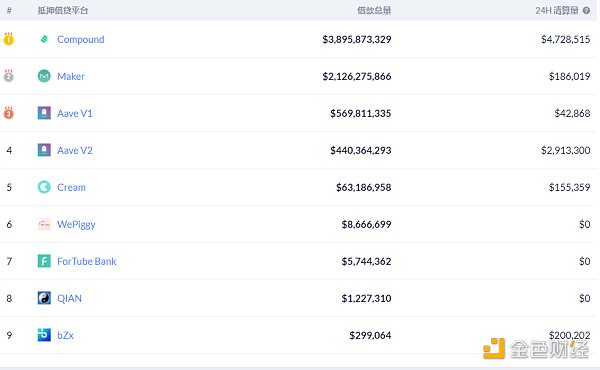
Task: Click the ForTube Bank logo icon
Action: (44, 261)
